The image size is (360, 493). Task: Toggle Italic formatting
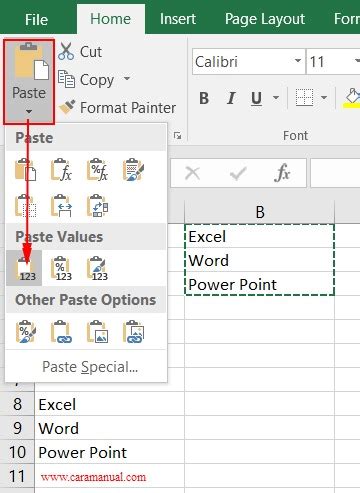[x=231, y=98]
